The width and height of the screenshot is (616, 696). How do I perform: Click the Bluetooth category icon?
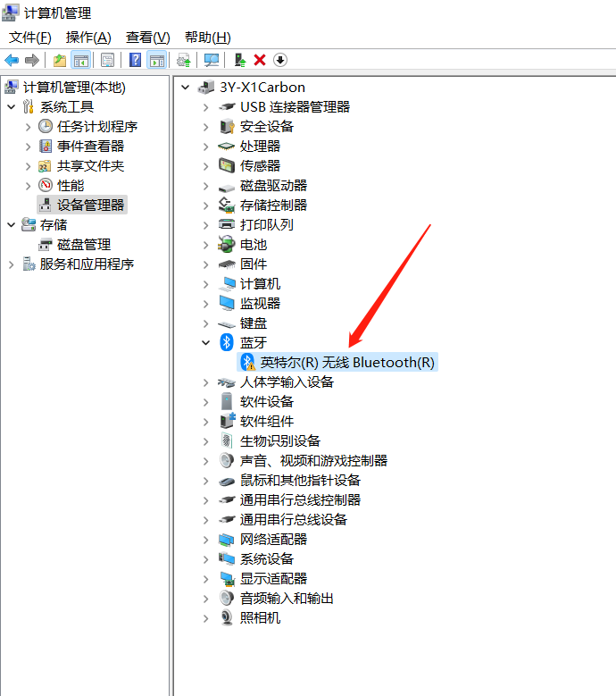pyautogui.click(x=227, y=343)
